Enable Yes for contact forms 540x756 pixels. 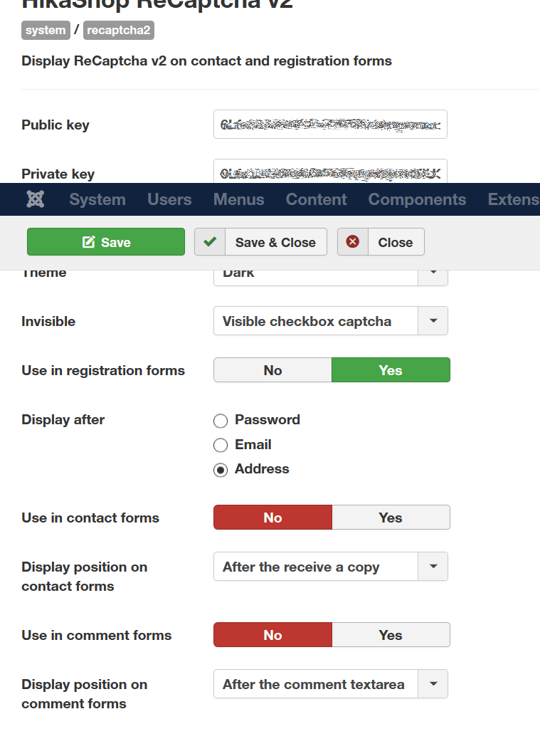(391, 518)
